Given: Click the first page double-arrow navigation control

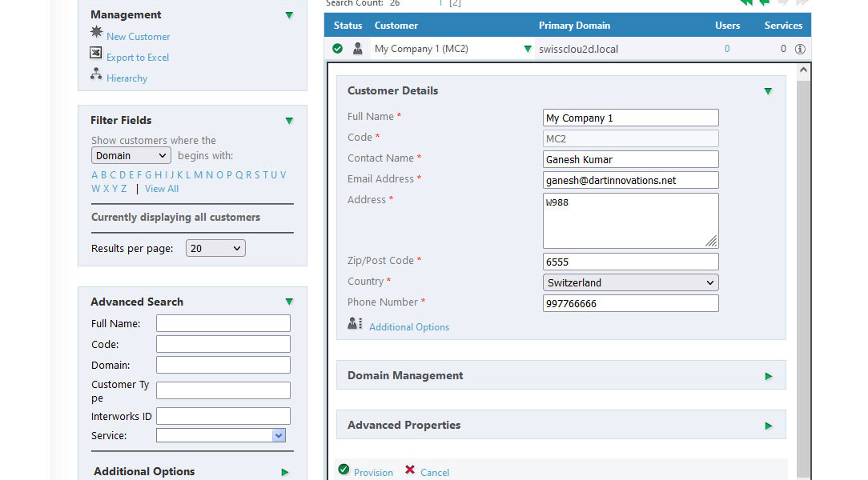Looking at the screenshot, I should click(x=745, y=3).
